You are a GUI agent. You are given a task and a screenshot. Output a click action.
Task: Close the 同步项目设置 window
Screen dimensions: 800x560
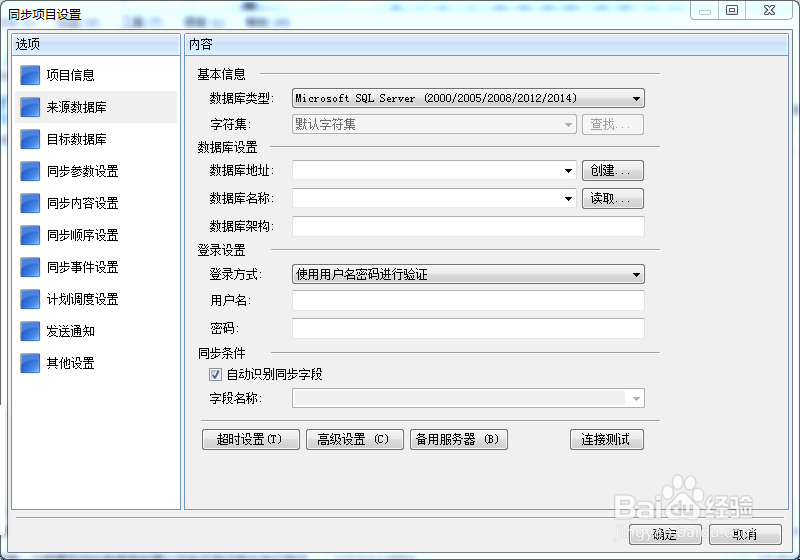point(769,10)
